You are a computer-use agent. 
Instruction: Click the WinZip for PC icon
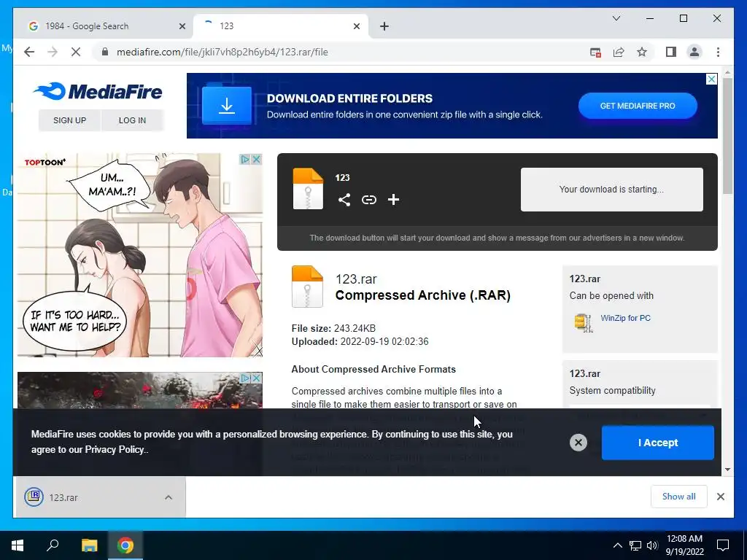(x=584, y=322)
